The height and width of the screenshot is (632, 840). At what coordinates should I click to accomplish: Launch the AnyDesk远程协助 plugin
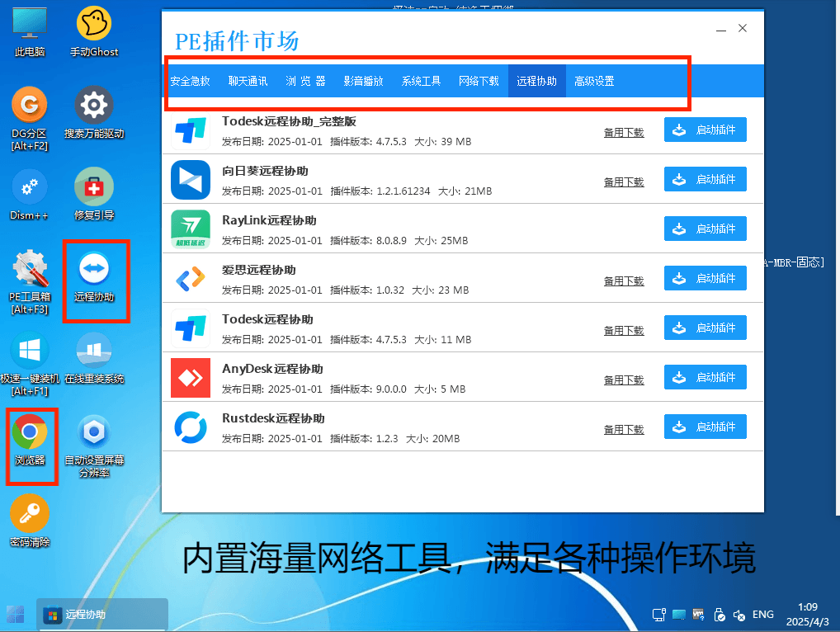(705, 377)
